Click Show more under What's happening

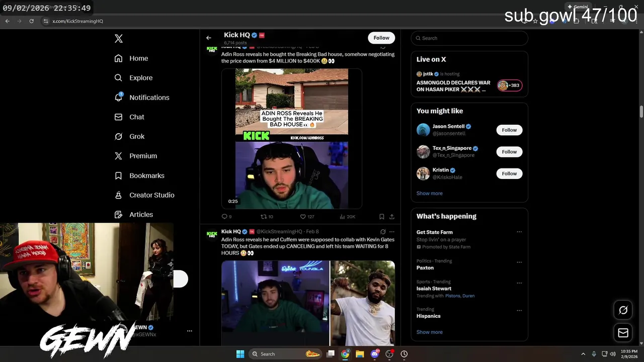[430, 332]
